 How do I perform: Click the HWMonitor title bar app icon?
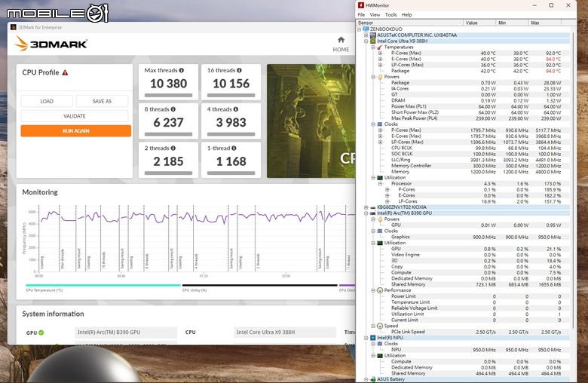[x=361, y=5]
